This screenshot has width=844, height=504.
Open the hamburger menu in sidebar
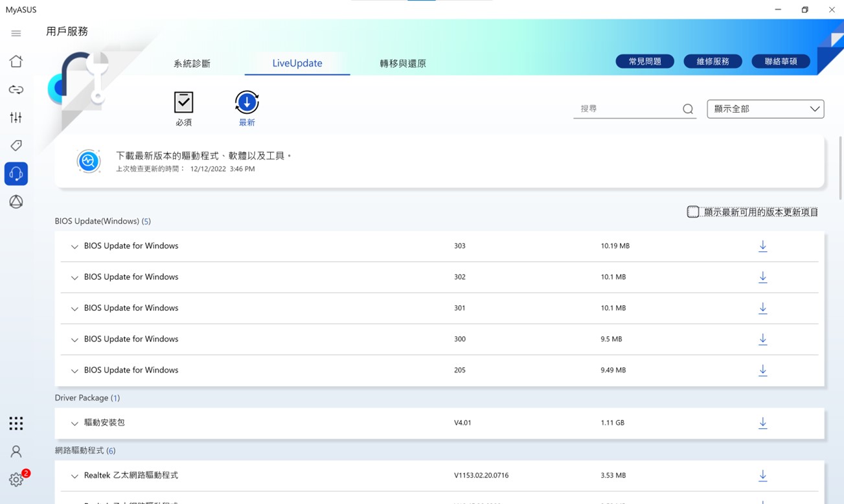pyautogui.click(x=16, y=34)
